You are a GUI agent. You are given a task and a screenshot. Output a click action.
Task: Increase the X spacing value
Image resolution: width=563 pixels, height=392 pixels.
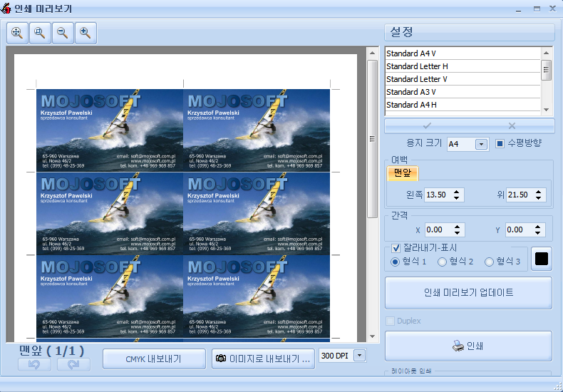[x=457, y=227]
